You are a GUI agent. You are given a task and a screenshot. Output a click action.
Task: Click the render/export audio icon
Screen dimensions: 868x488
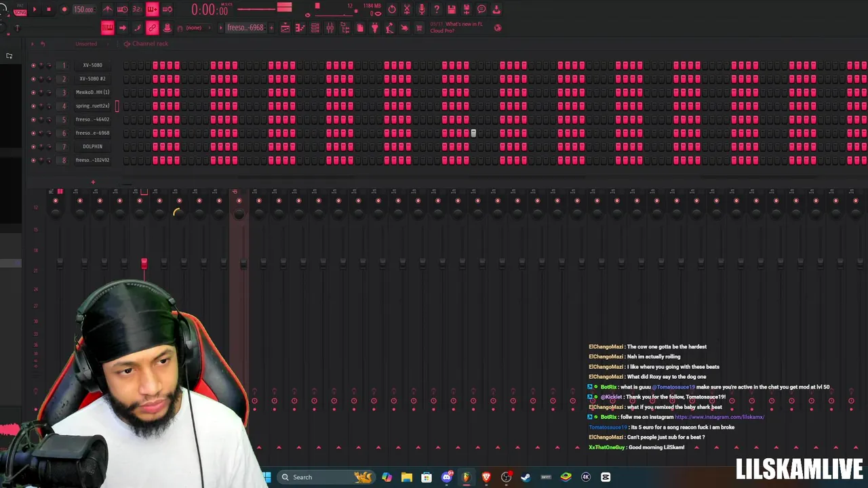coord(467,9)
